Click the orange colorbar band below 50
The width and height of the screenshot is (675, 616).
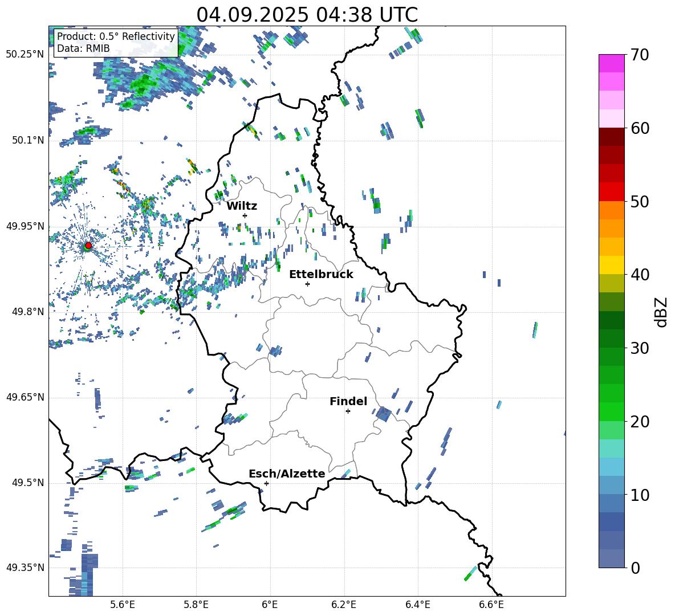pos(611,210)
